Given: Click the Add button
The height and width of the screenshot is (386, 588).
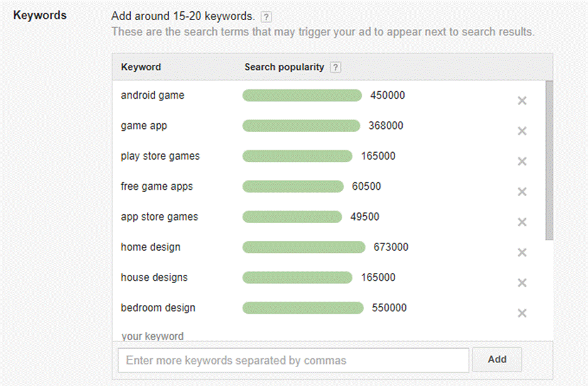Looking at the screenshot, I should click(x=497, y=360).
